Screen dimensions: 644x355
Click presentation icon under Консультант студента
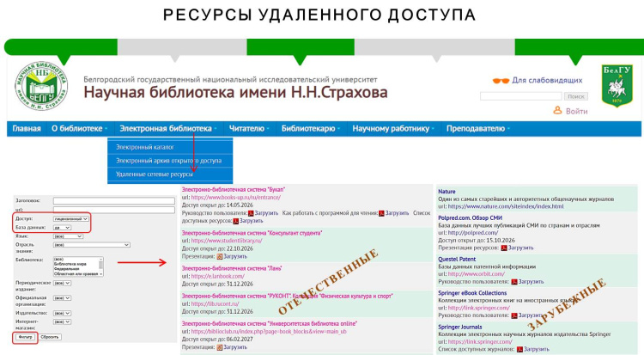coord(220,257)
